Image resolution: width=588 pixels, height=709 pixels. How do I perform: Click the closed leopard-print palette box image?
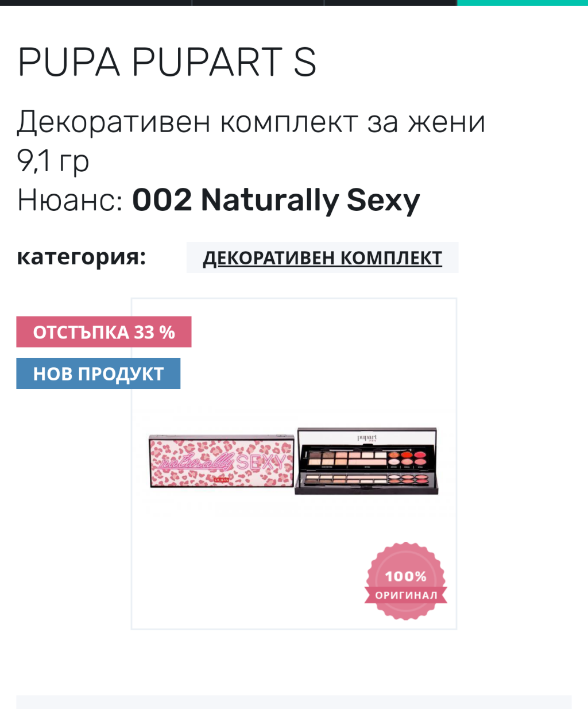(x=222, y=461)
